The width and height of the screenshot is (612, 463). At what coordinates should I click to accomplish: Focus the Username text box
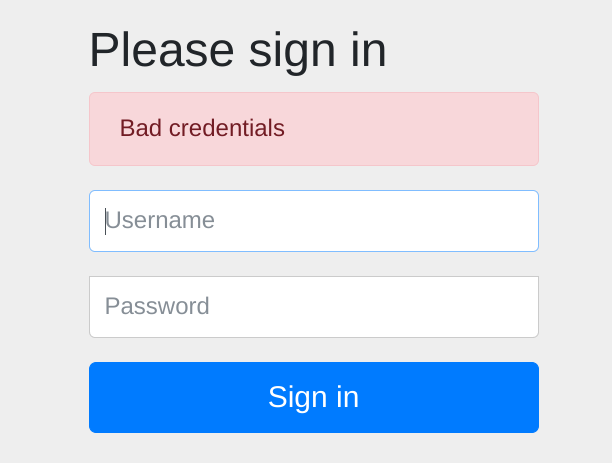[313, 221]
